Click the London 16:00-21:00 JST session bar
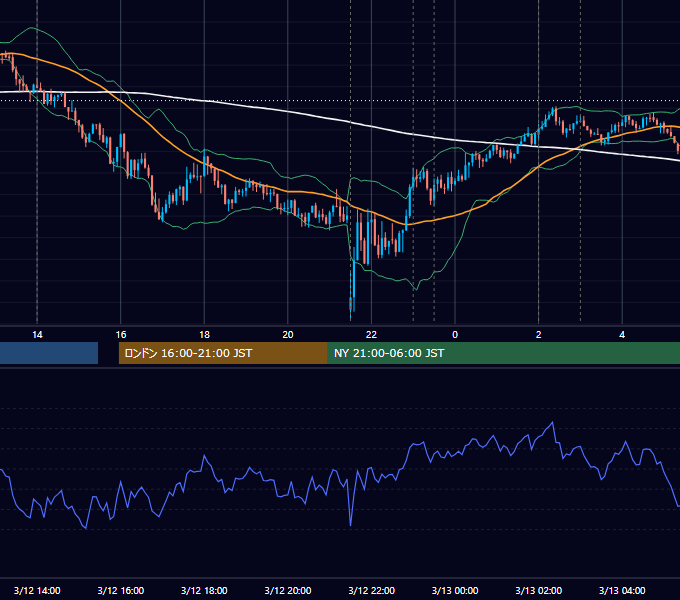680x600 pixels. 223,353
